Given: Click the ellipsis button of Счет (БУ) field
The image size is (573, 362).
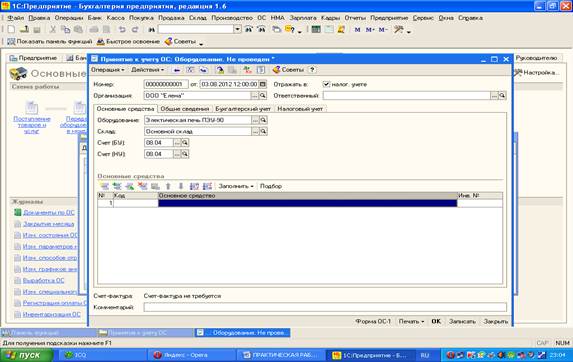Looking at the screenshot, I should 177,142.
